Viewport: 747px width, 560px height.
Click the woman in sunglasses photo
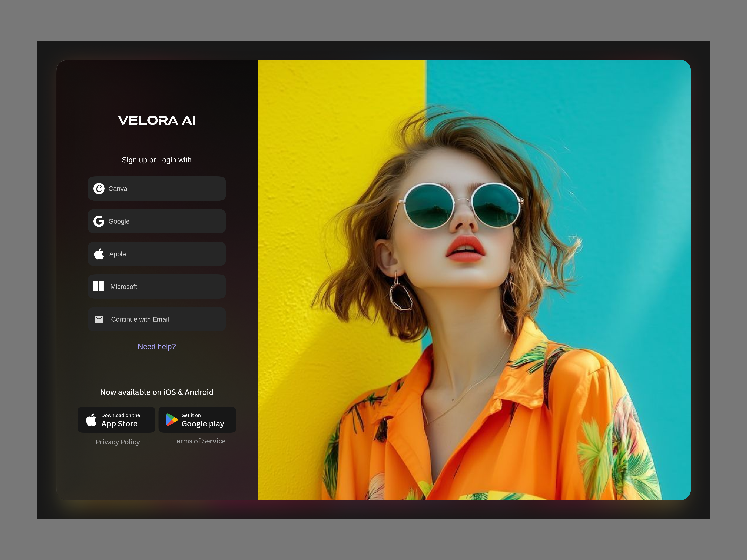coord(474,280)
